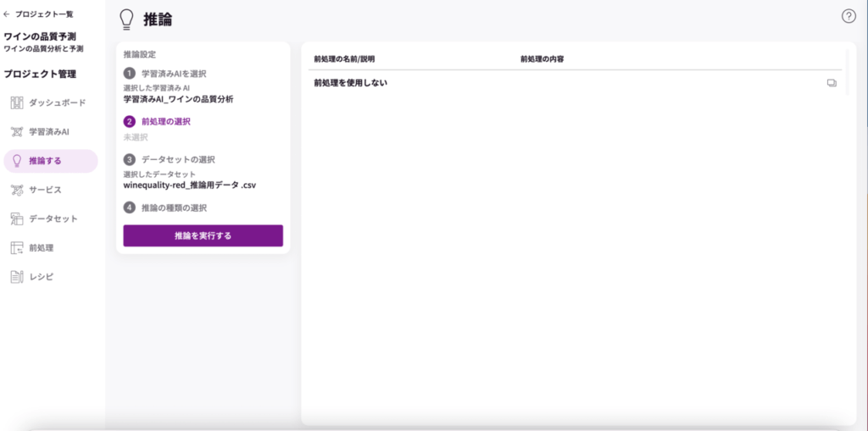Click the vertical scrollbar beside the table

[x=847, y=72]
